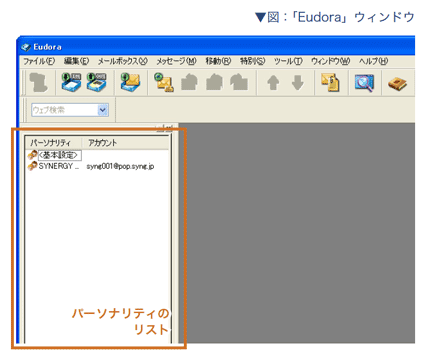Click the Attach File toolbar icon
This screenshot has height=362, width=430.
pos(330,82)
